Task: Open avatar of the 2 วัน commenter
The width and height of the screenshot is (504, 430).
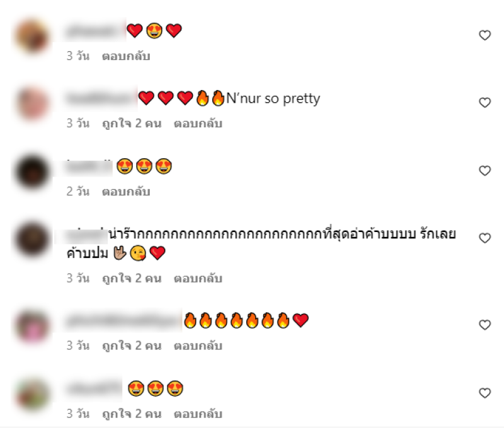Action: [x=33, y=171]
